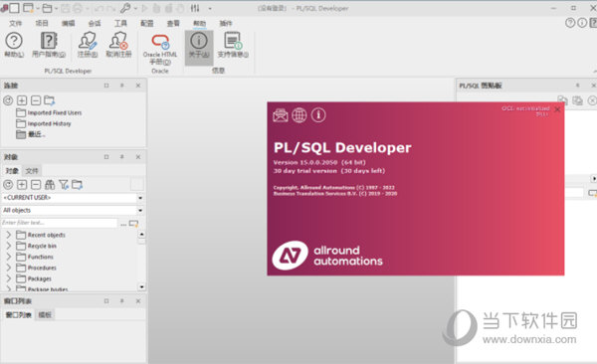Click the funnel filter icon in the 对象 panel
Screen dimensions: 597x364
click(x=64, y=185)
